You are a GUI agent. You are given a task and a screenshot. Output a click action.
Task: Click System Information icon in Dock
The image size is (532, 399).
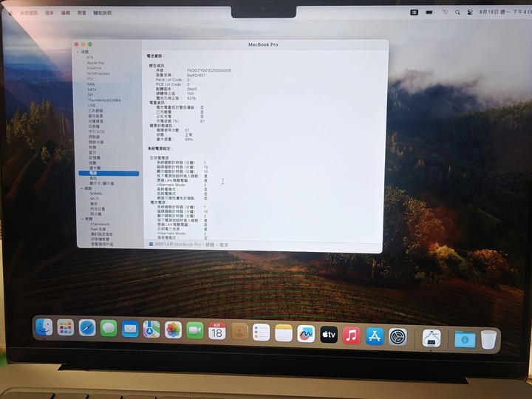pos(432,338)
